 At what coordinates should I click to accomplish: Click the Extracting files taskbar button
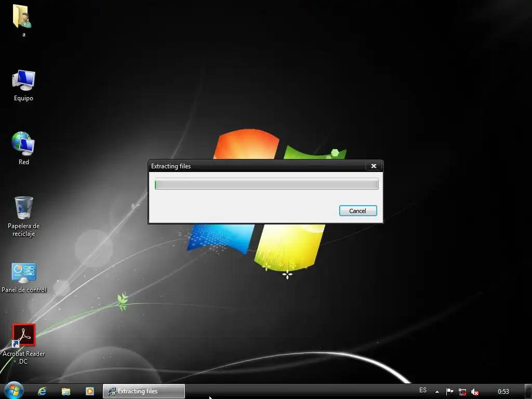pyautogui.click(x=144, y=391)
